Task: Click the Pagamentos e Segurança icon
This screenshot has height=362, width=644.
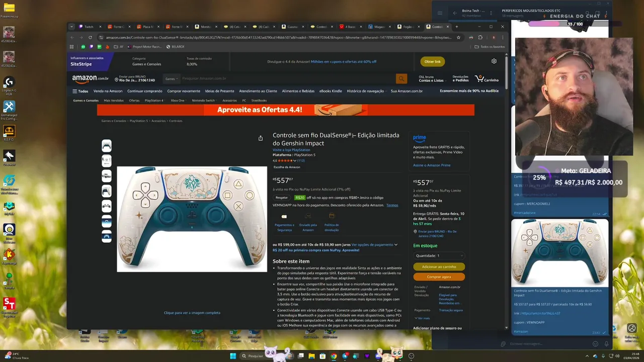Action: tap(284, 217)
